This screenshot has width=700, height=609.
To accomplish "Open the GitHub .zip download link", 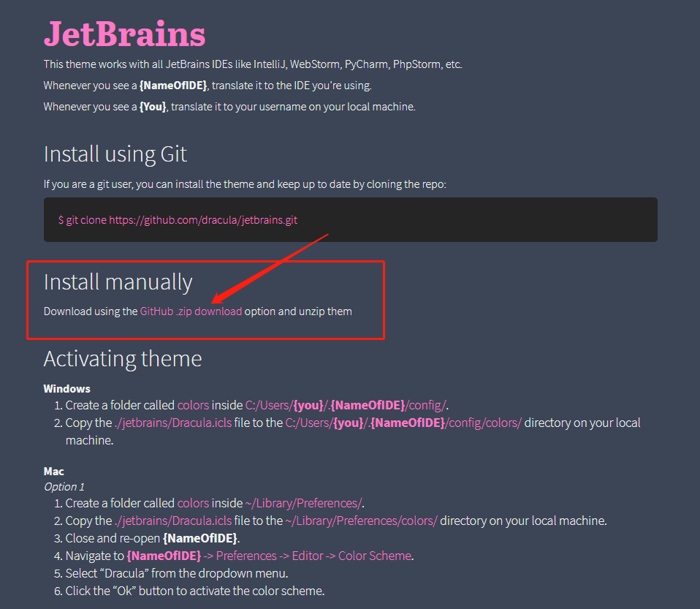I will pyautogui.click(x=191, y=311).
